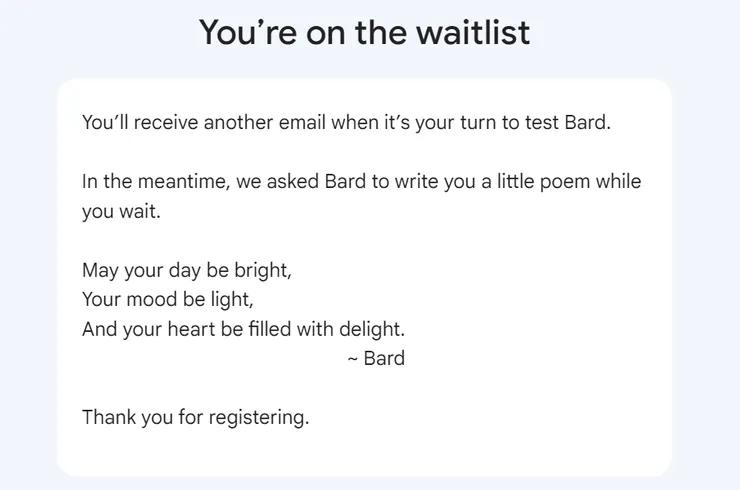Click the "Thank you for registering." text
740x490 pixels.
click(195, 418)
